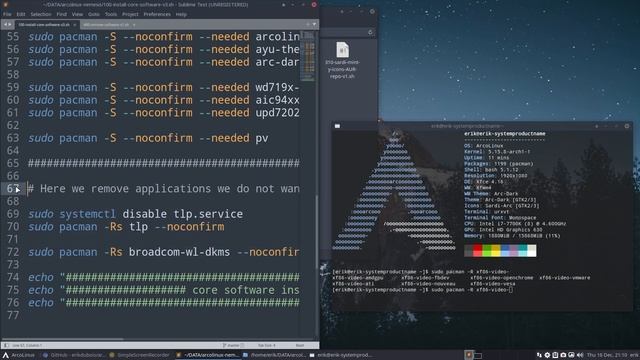The height and width of the screenshot is (360, 640).
Task: Open the Selection menu
Action: pos(41,14)
